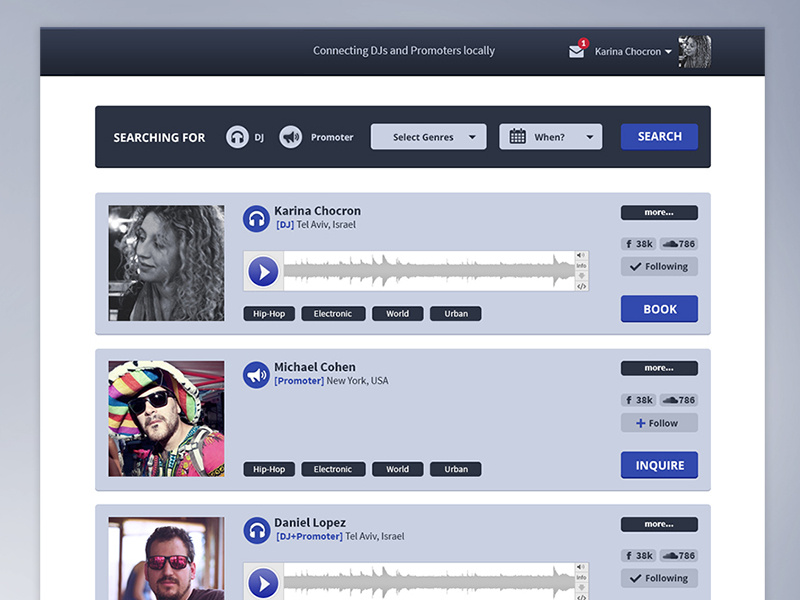This screenshot has width=800, height=600.
Task: Click Daniel Lopez's headphones DJ icon
Action: point(256,531)
